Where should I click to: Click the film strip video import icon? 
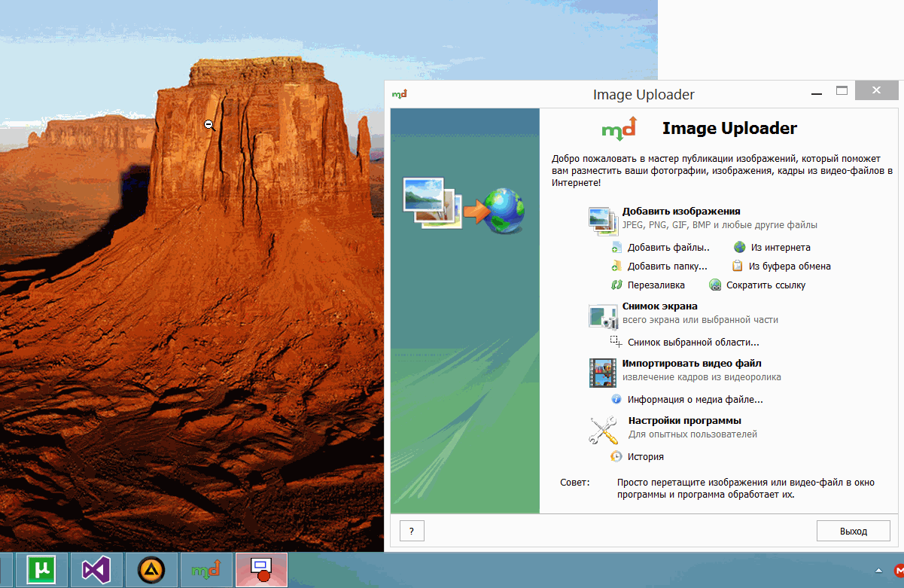click(x=603, y=373)
